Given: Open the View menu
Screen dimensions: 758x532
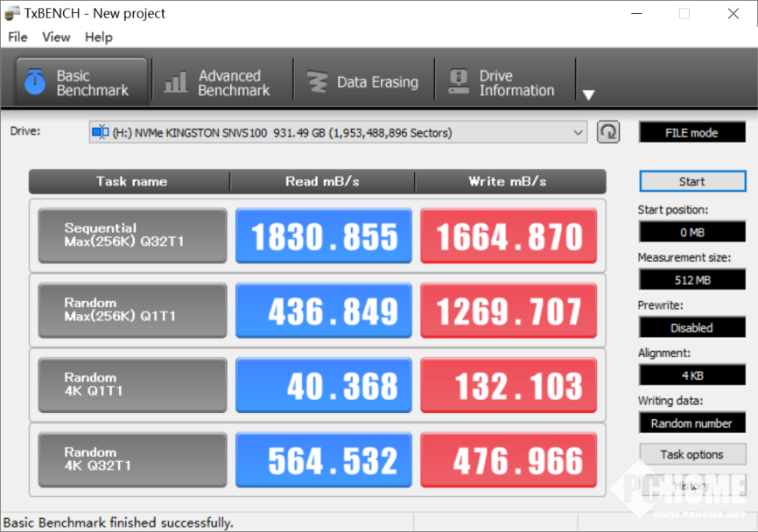Looking at the screenshot, I should tap(56, 37).
